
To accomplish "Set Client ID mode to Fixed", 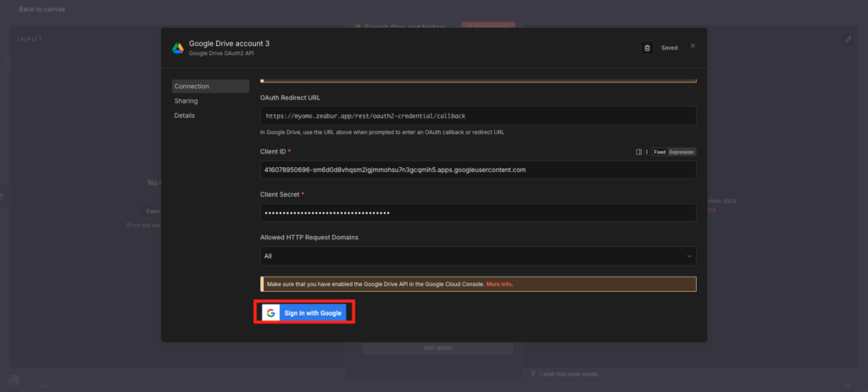I will pyautogui.click(x=659, y=152).
